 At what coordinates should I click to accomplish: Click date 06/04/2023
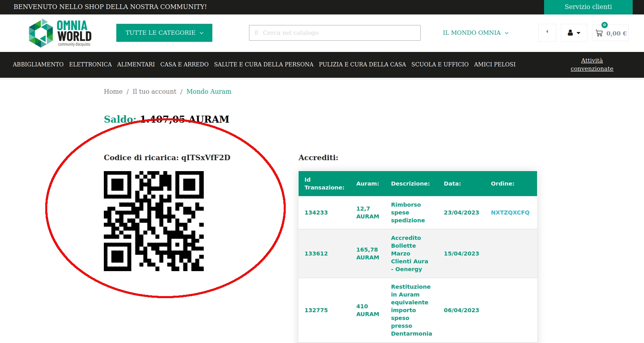pos(461,310)
